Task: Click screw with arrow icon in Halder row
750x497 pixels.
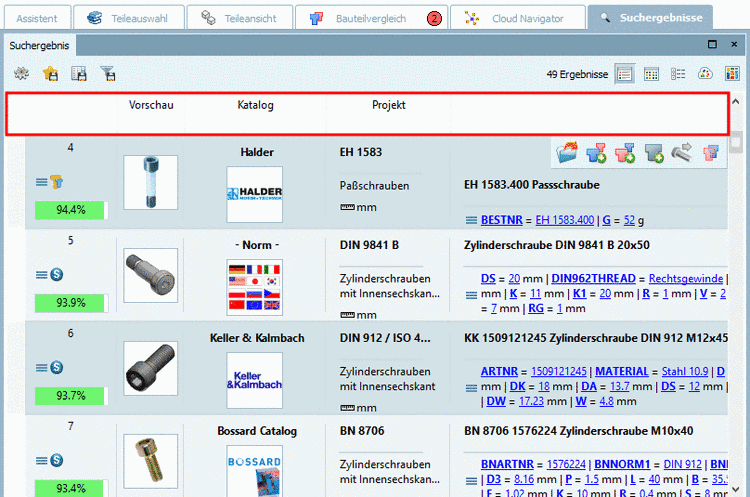Action: [682, 153]
